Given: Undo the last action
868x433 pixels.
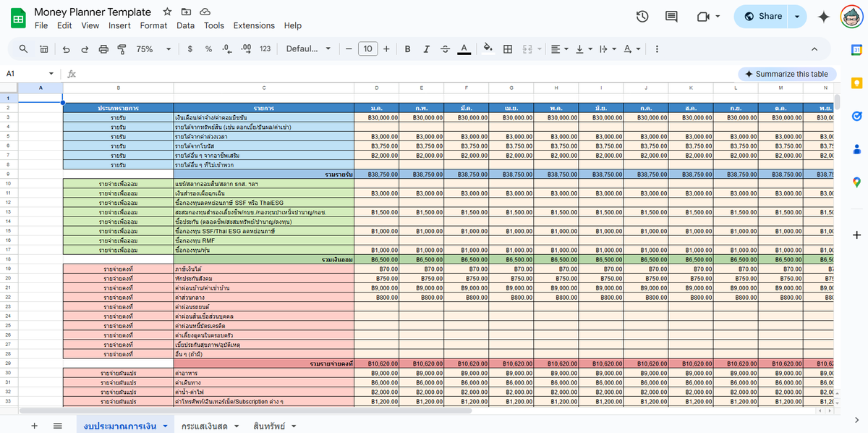Looking at the screenshot, I should (67, 49).
